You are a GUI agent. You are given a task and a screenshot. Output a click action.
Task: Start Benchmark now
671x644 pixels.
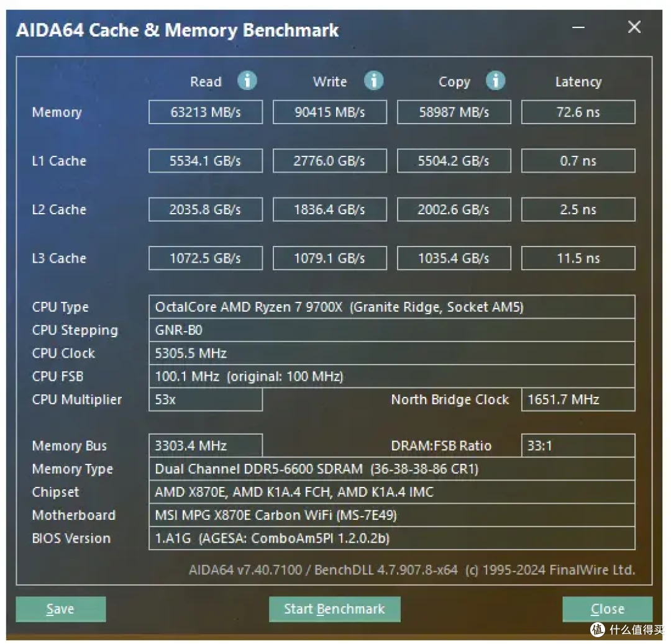tap(335, 609)
